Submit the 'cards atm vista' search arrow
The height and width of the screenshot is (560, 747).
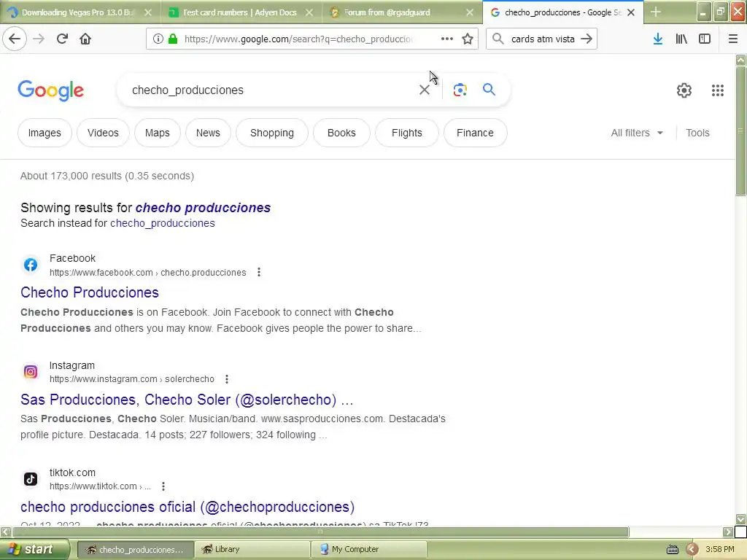pyautogui.click(x=587, y=39)
